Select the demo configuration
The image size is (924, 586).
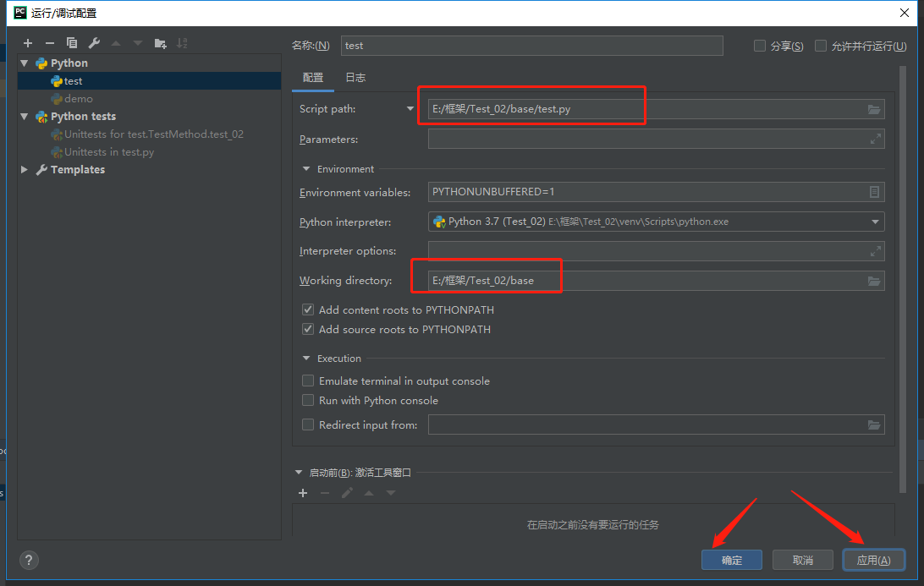pos(149,98)
